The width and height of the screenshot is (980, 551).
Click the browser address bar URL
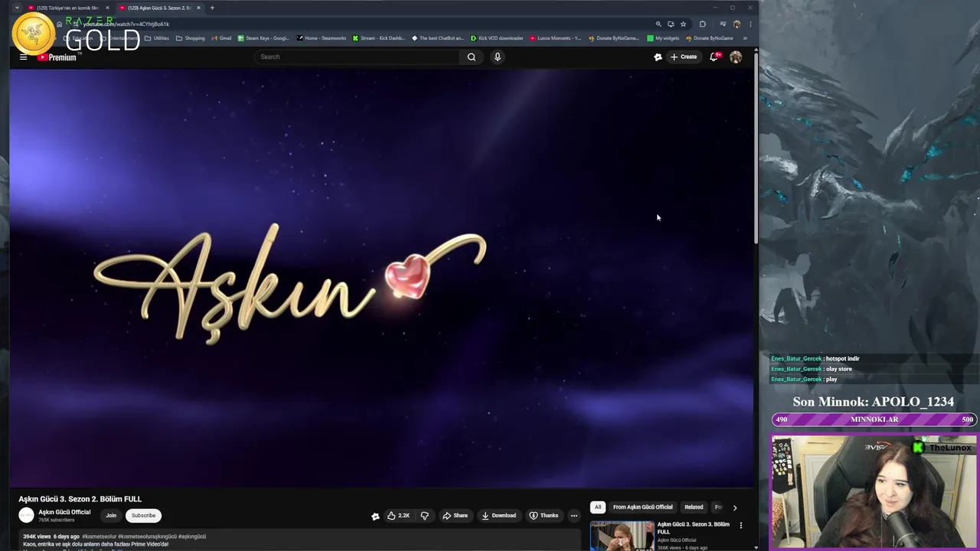[x=126, y=24]
